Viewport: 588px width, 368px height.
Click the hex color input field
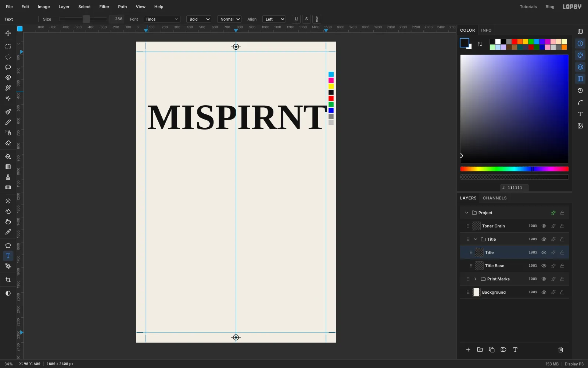click(x=514, y=188)
